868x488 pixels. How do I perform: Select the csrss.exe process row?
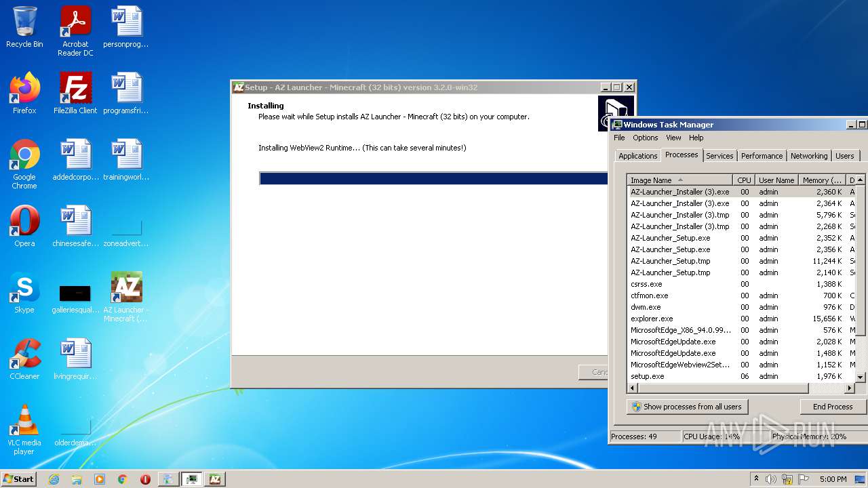(x=741, y=284)
